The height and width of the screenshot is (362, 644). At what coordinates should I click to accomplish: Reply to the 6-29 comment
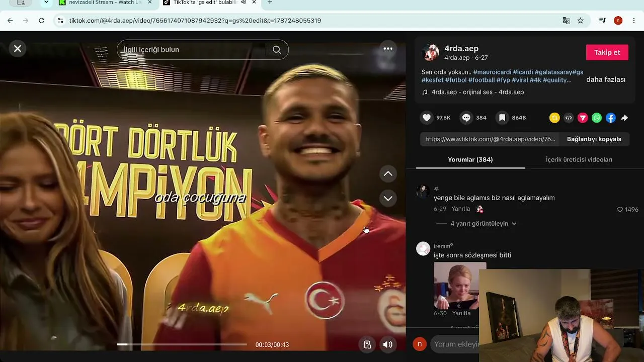461,209
